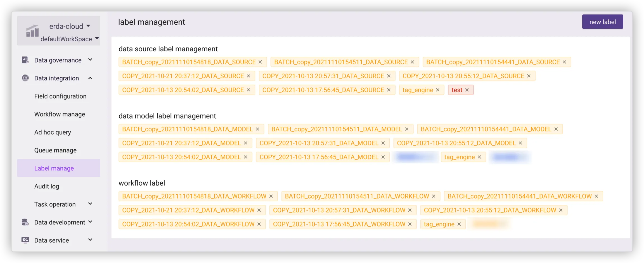
Task: Remove the red test label
Action: pyautogui.click(x=467, y=90)
